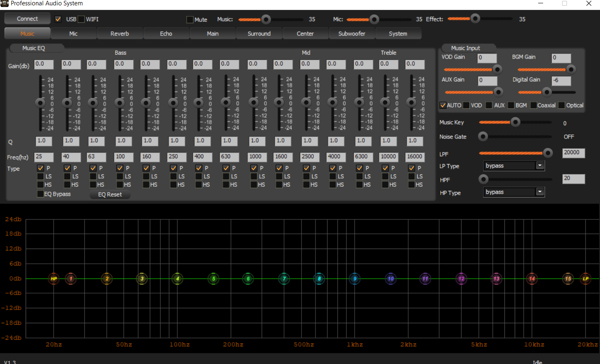Click the frequency field showing 630
Viewport: 600px width, 364px height.
tap(229, 157)
